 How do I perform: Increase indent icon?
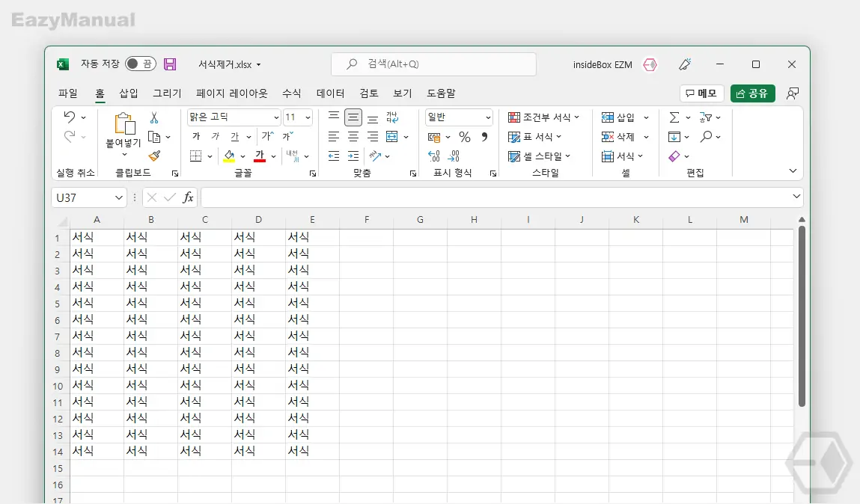click(x=353, y=156)
